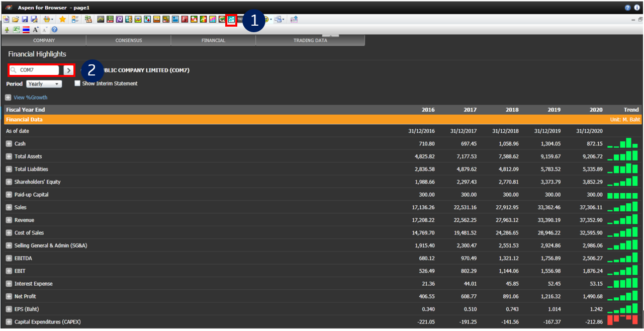Click the red F toolbar icon
Viewport: 644px width, 331px height.
tap(185, 19)
